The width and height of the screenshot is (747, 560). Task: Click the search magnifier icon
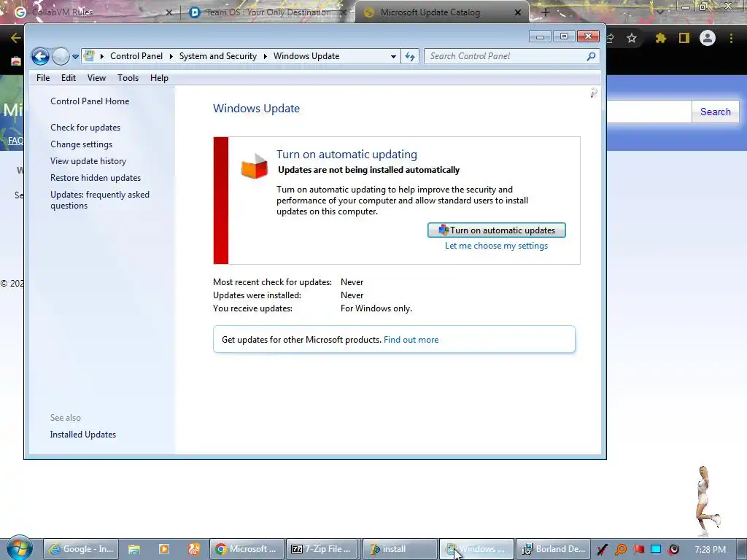tap(591, 56)
